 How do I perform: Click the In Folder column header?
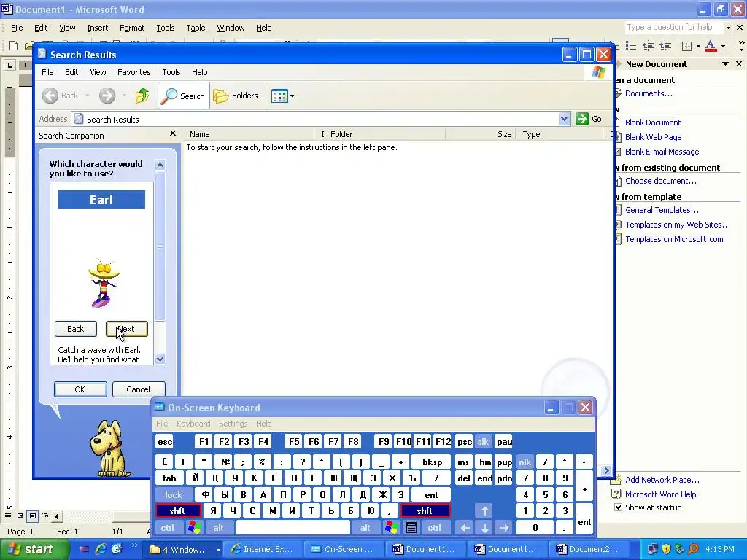(x=379, y=134)
